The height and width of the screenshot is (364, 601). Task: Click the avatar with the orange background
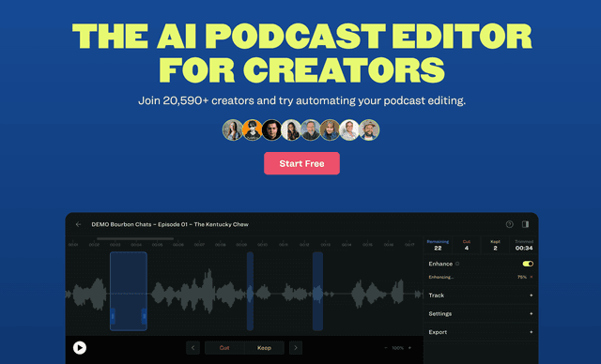[x=253, y=129]
